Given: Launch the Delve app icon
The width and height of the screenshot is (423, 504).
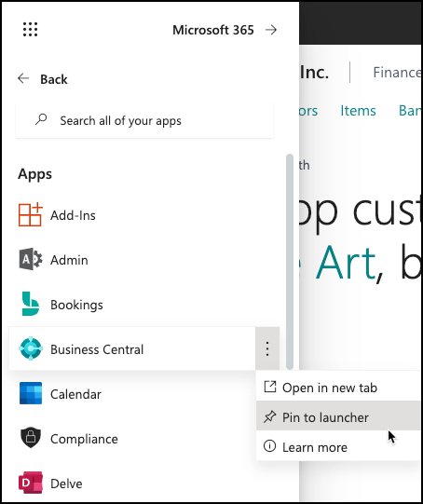Looking at the screenshot, I should pos(31,483).
